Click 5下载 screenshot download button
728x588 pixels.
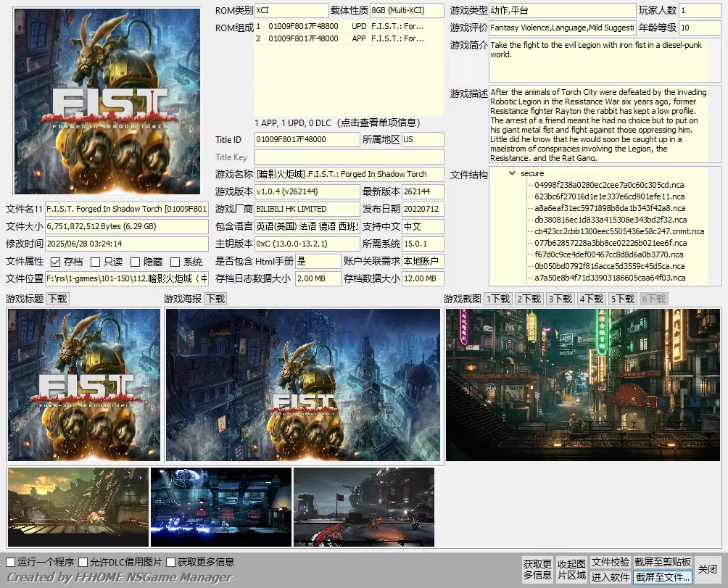622,297
